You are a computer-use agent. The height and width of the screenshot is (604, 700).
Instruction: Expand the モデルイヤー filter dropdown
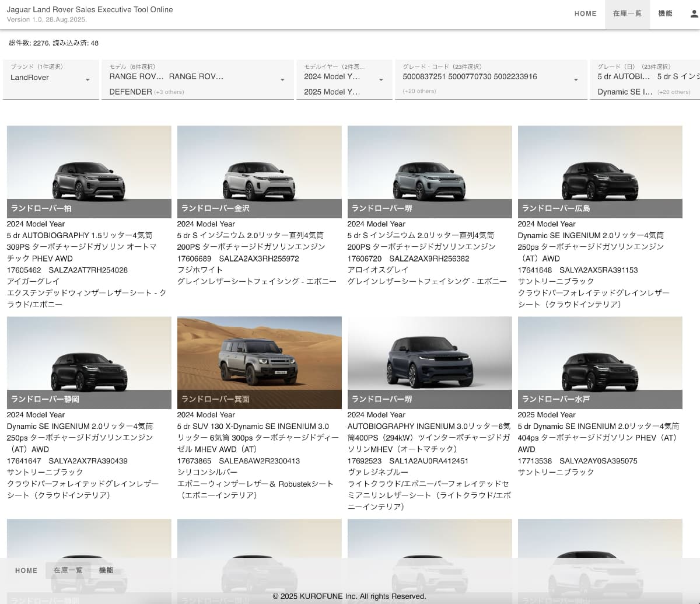tap(381, 80)
